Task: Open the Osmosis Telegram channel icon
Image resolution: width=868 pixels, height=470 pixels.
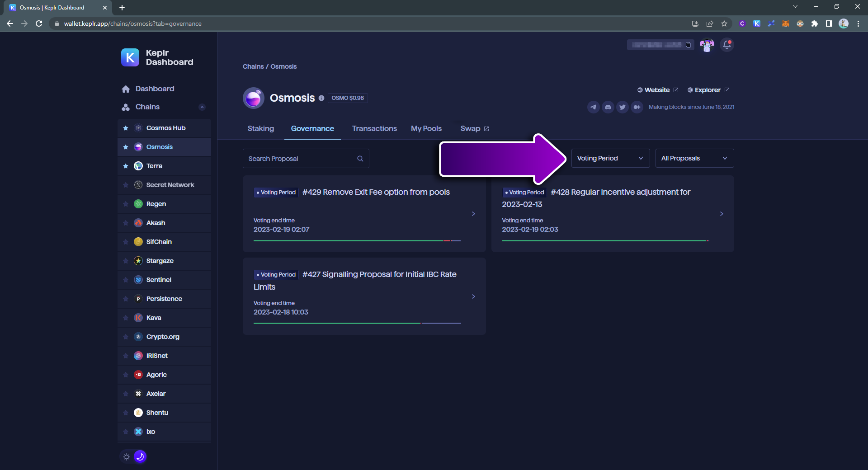Action: [x=593, y=107]
